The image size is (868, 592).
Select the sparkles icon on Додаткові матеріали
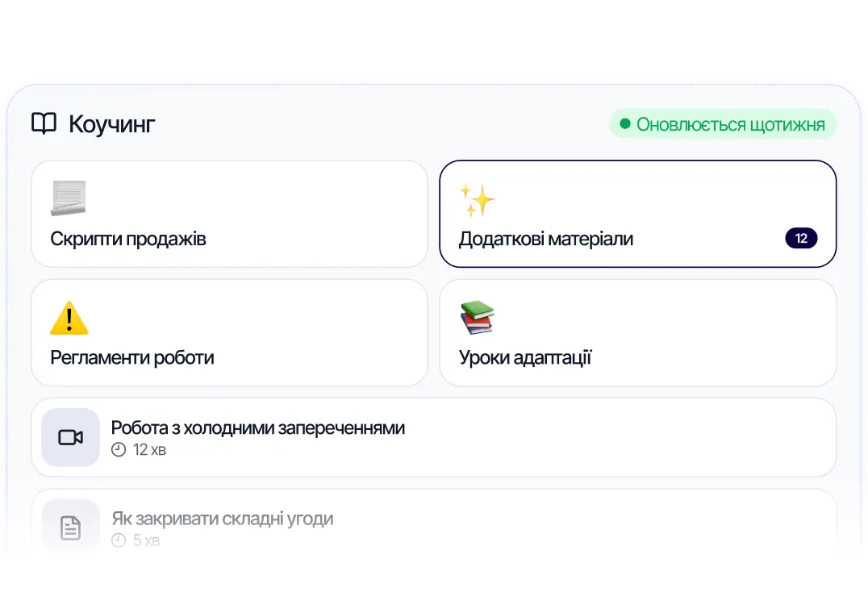478,200
